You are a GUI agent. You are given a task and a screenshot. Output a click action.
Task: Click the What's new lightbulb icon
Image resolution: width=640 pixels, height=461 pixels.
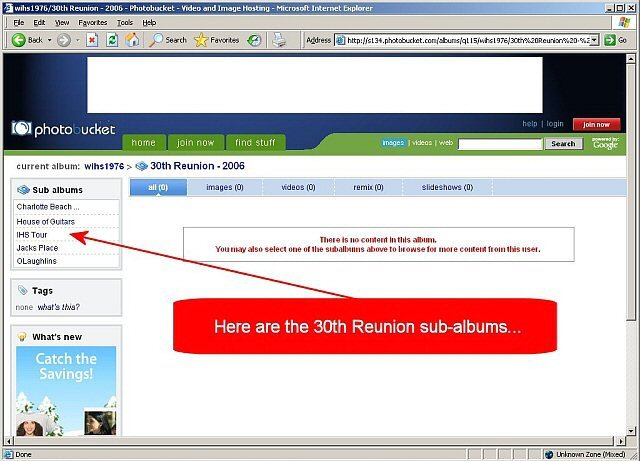(22, 336)
